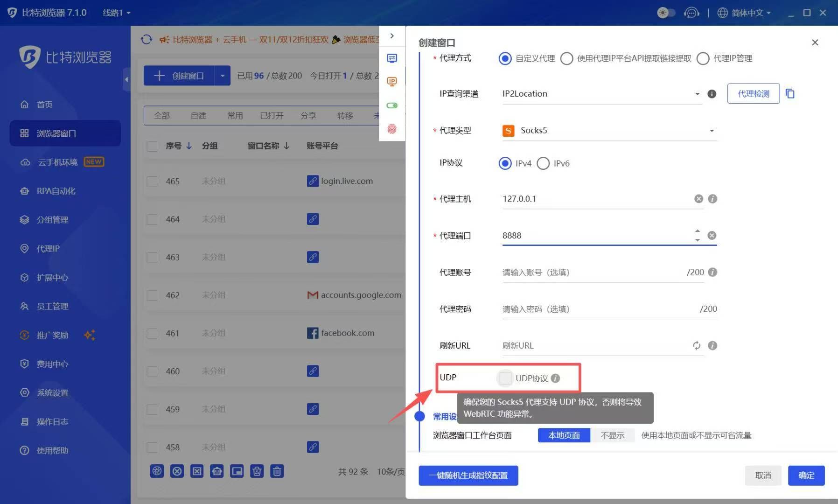Click the refresh icon in 刷新URL field
Viewport: 838px width, 504px height.
pos(697,345)
